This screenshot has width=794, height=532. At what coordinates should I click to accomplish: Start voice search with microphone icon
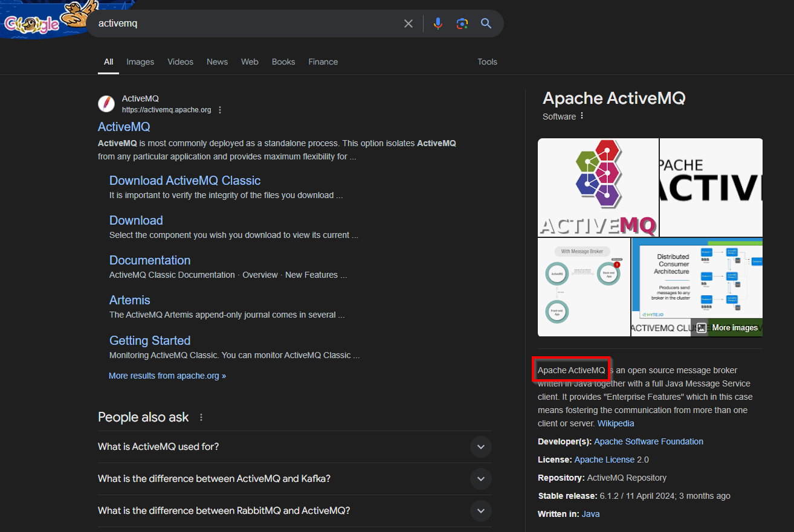[x=438, y=24]
